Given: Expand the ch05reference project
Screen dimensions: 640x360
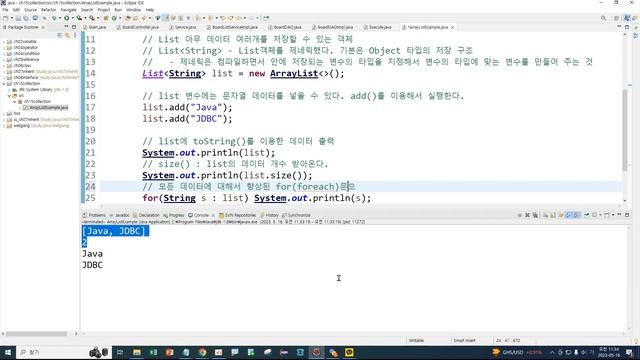Looking at the screenshot, I should point(4,60).
